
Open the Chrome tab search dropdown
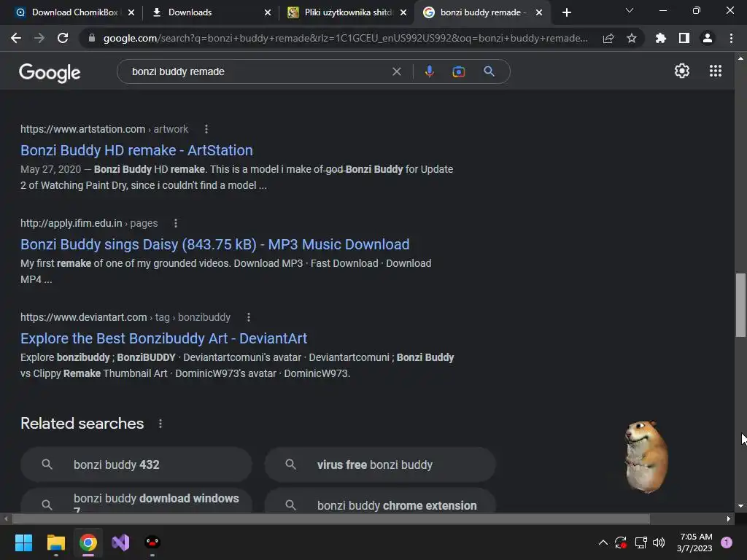630,11
